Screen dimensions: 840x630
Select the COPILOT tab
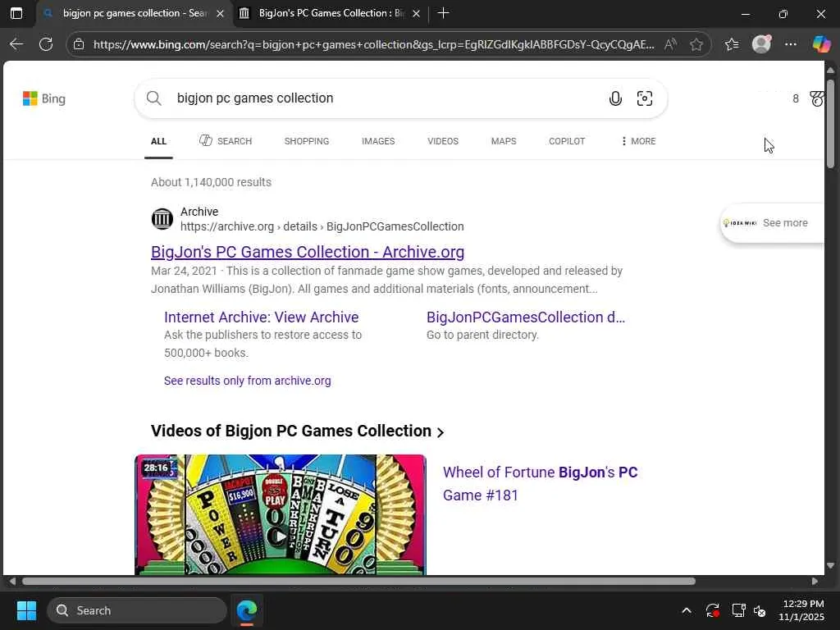tap(567, 141)
